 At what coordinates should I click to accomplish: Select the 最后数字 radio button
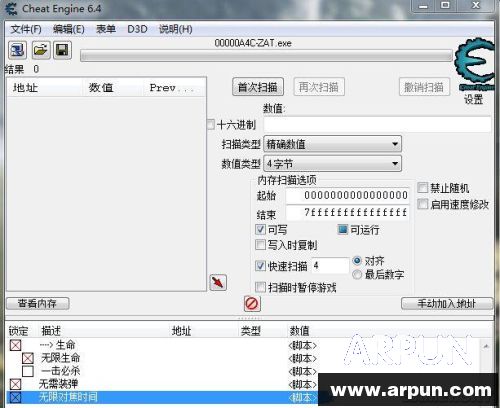[x=357, y=274]
